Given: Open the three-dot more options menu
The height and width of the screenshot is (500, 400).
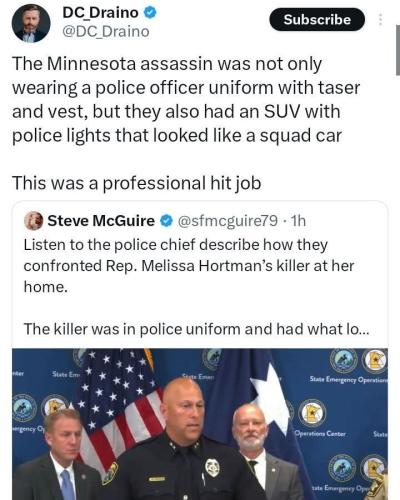Looking at the screenshot, I should pos(380,20).
